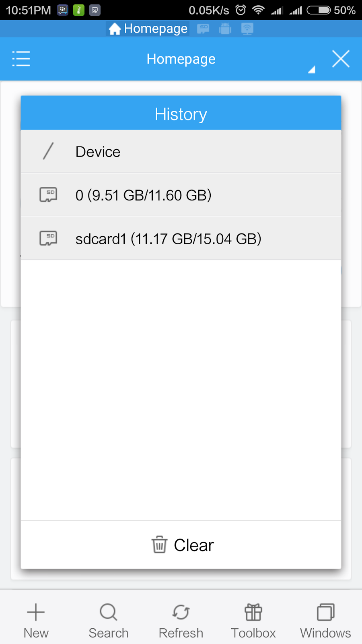Refresh the current view
Screen dimensions: 362x644
[181, 620]
